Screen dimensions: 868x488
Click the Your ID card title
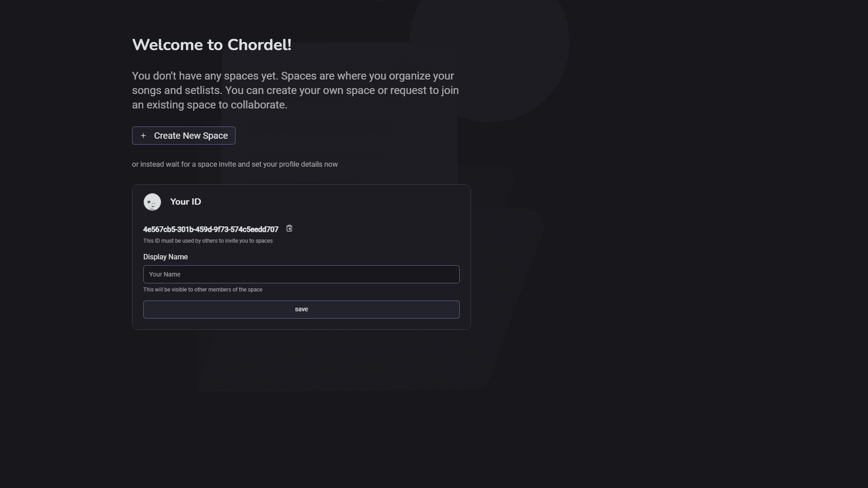pyautogui.click(x=185, y=202)
